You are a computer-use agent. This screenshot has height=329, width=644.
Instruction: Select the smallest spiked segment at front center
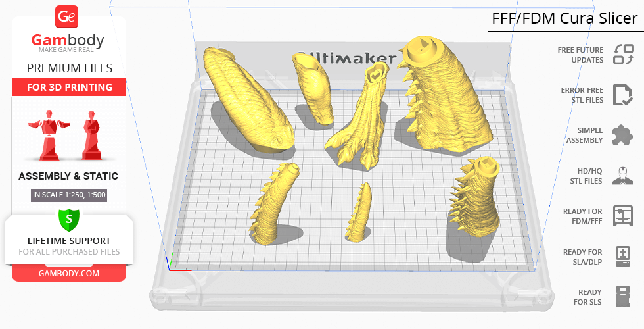pos(359,211)
